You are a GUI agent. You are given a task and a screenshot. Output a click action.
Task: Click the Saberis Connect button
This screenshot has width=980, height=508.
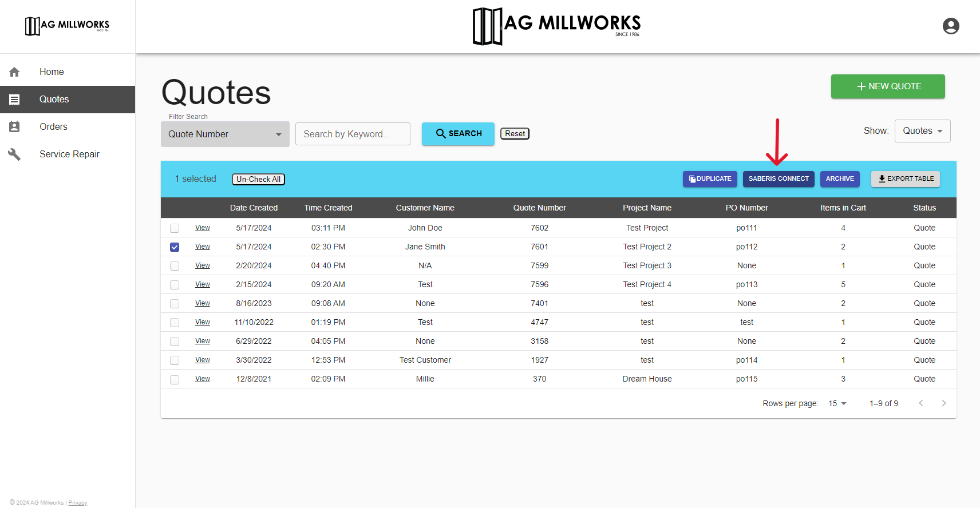pyautogui.click(x=779, y=179)
